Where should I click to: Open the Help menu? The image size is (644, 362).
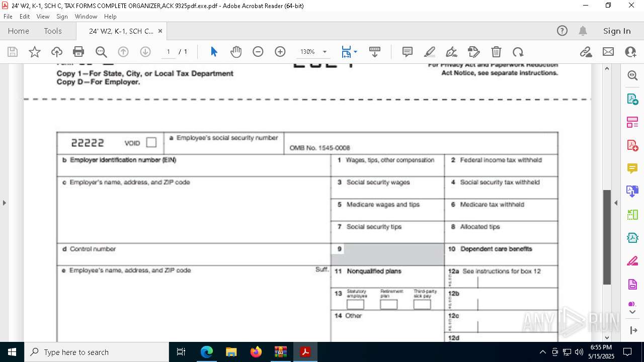(x=110, y=17)
